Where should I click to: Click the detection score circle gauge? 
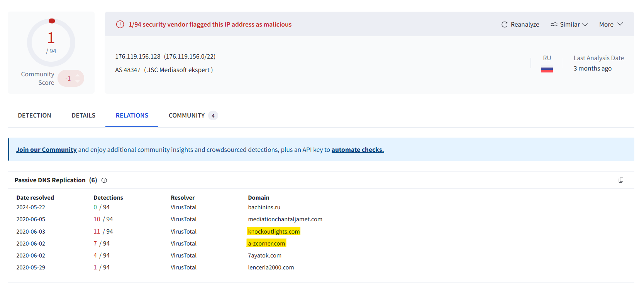pos(51,42)
